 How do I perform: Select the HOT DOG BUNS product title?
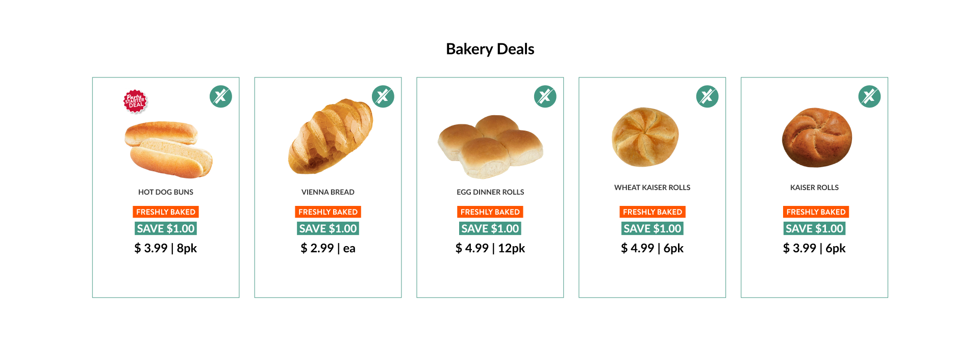pyautogui.click(x=166, y=192)
